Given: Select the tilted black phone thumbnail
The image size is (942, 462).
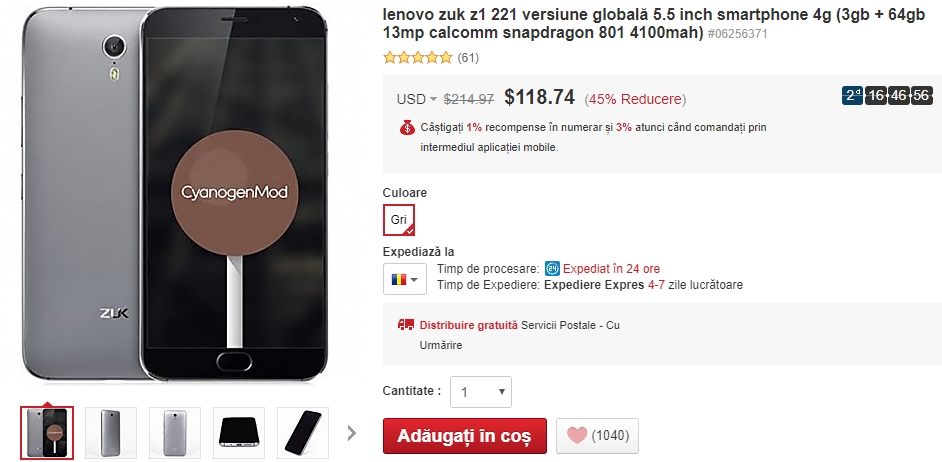Looking at the screenshot, I should point(303,433).
